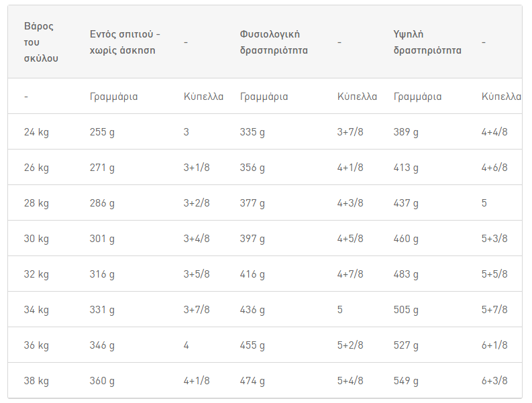Click the 255 g cell
This screenshot has width=532, height=403.
[102, 132]
